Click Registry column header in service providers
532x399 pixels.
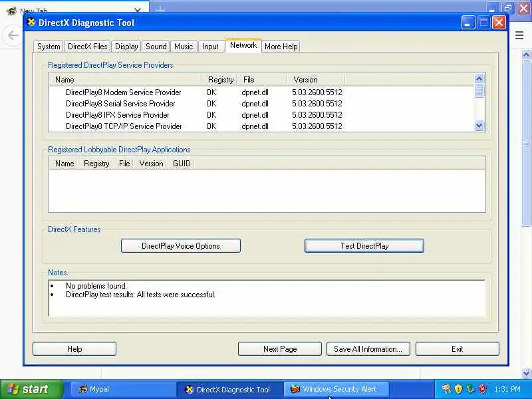point(219,80)
